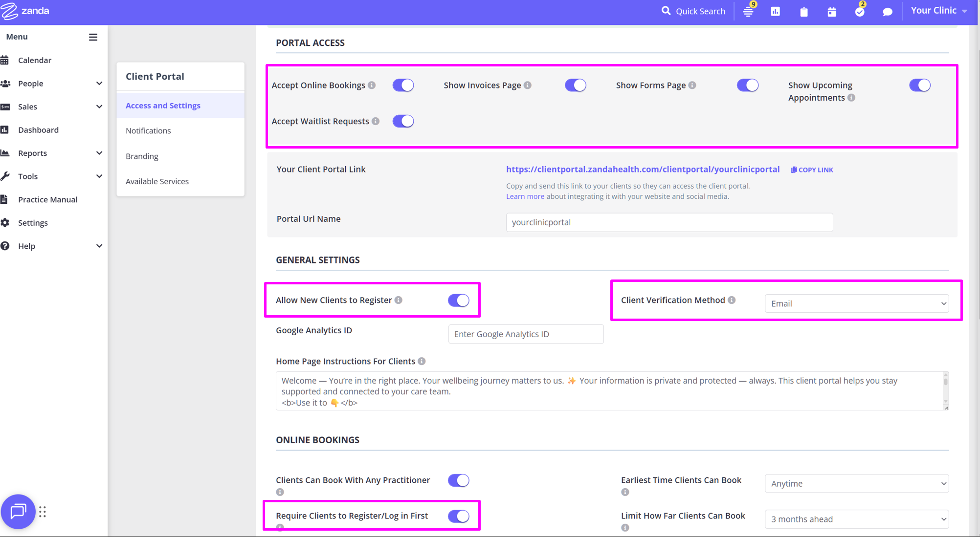Open the Branding section
Viewport: 980px width, 537px height.
click(142, 156)
